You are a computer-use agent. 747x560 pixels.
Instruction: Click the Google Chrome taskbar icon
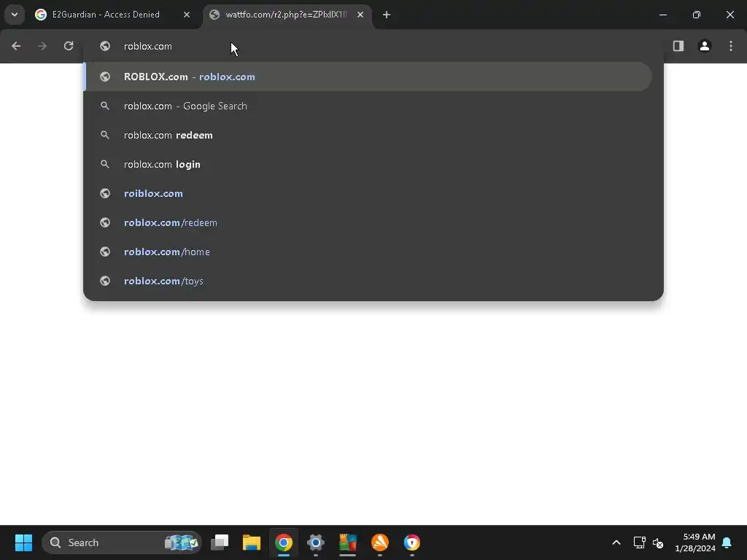[284, 542]
